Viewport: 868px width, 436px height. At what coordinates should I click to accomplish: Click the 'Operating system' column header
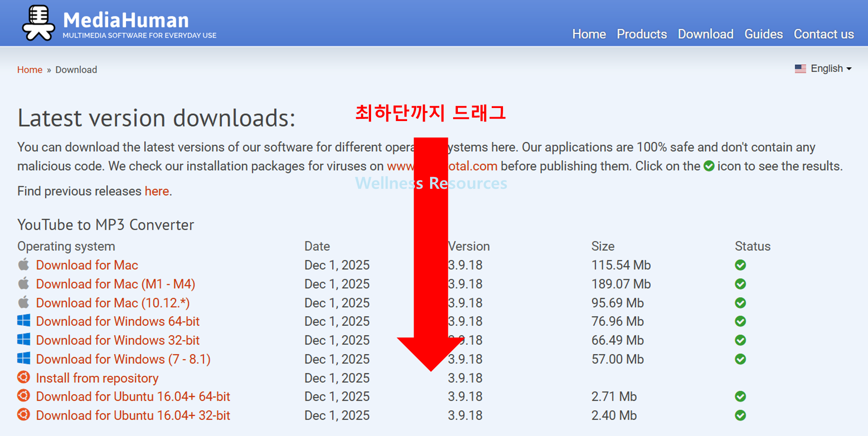(x=66, y=246)
